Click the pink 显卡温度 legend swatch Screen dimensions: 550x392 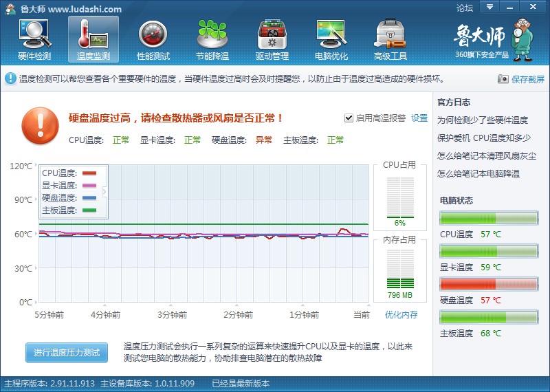click(89, 185)
